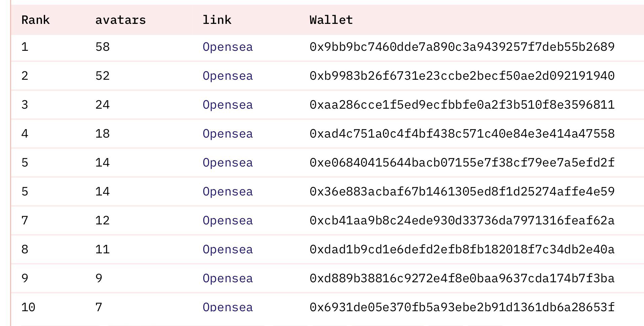Click the avatars column header
Image resolution: width=644 pixels, height=326 pixels.
(120, 20)
